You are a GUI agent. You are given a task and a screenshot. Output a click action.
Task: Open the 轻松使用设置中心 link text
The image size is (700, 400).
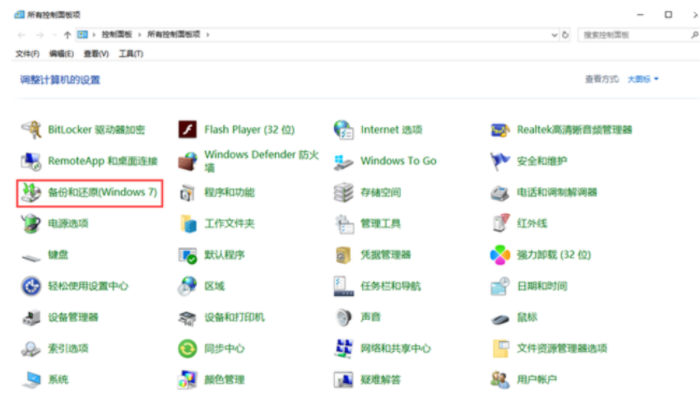pyautogui.click(x=88, y=286)
